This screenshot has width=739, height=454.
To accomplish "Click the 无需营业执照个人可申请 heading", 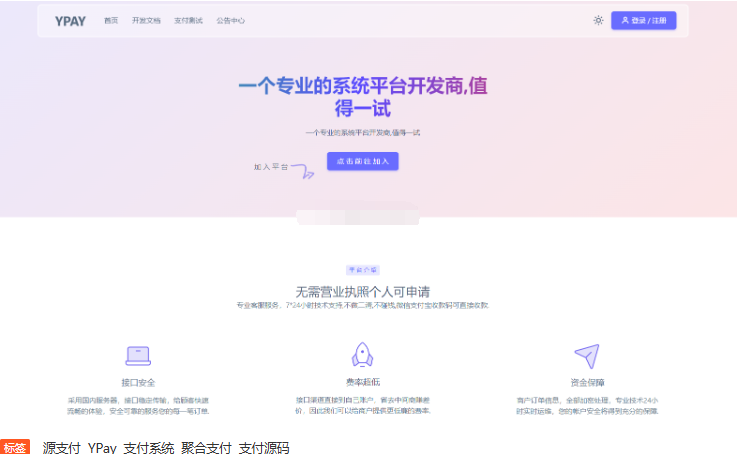I will [x=362, y=292].
